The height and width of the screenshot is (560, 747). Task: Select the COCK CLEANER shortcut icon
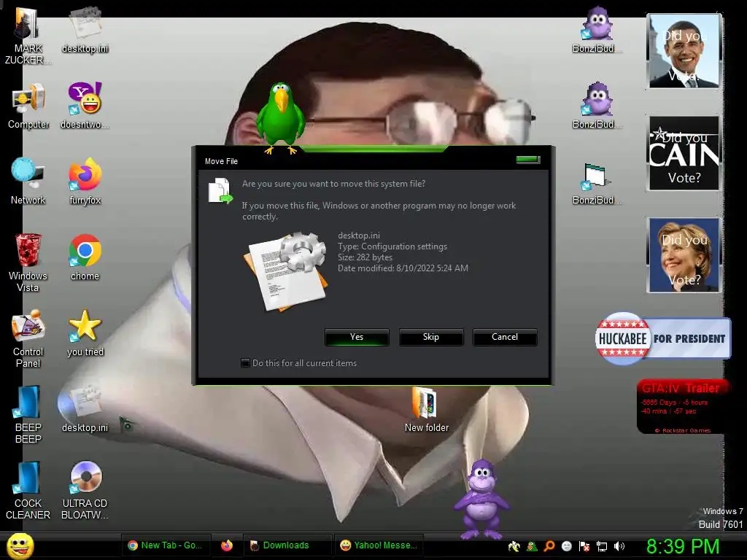coord(28,491)
